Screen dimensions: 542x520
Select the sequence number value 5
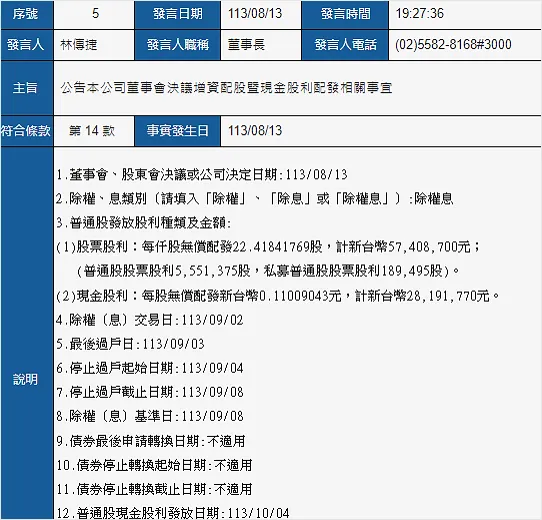[95, 13]
